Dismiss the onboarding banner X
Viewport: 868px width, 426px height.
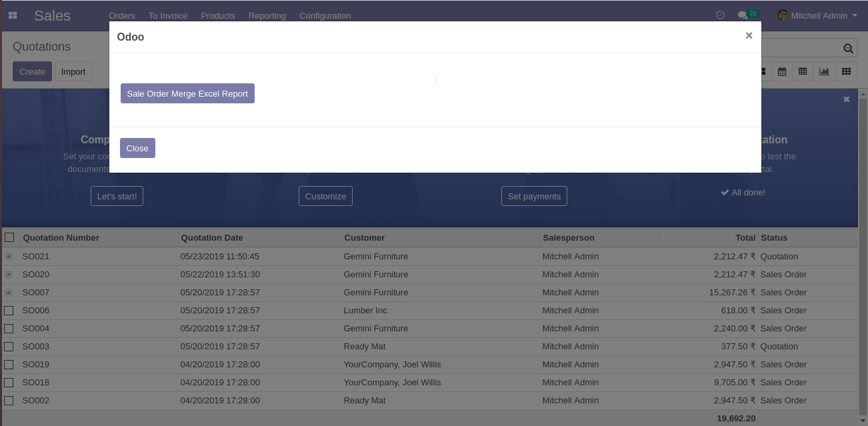coord(847,99)
